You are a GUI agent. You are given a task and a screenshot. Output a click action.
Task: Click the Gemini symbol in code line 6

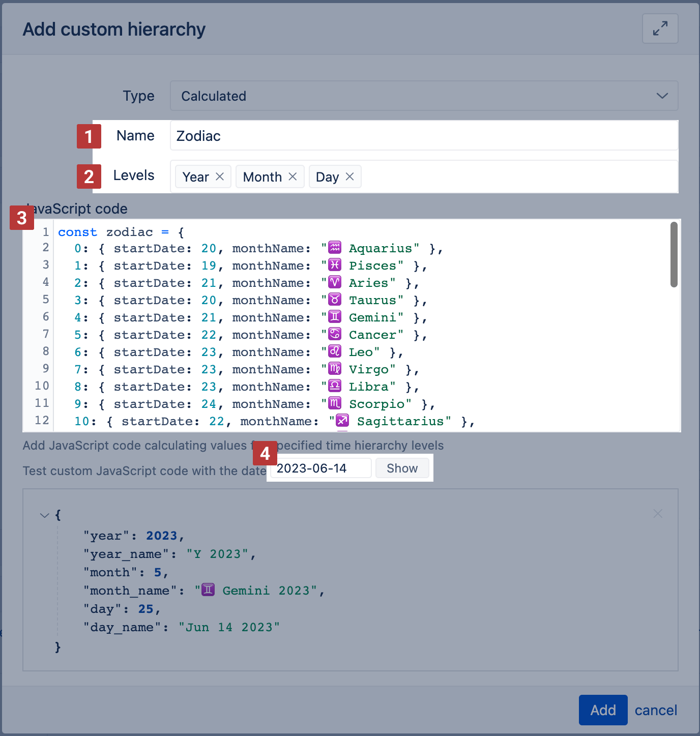[335, 317]
